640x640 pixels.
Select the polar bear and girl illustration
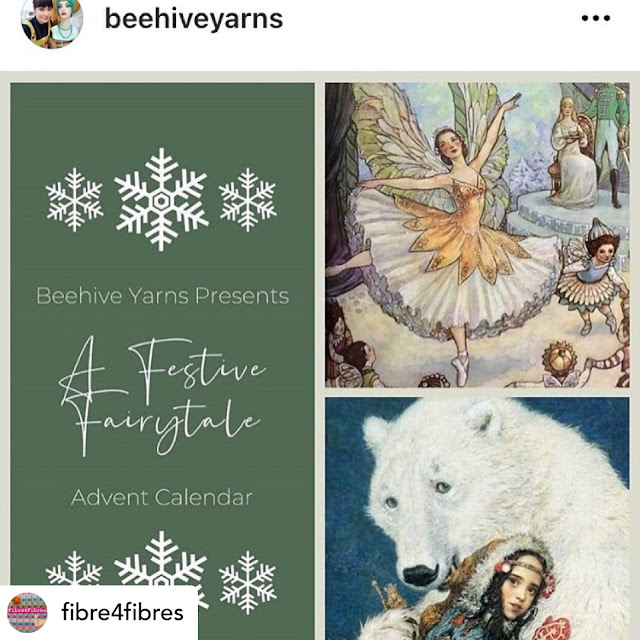tap(477, 518)
